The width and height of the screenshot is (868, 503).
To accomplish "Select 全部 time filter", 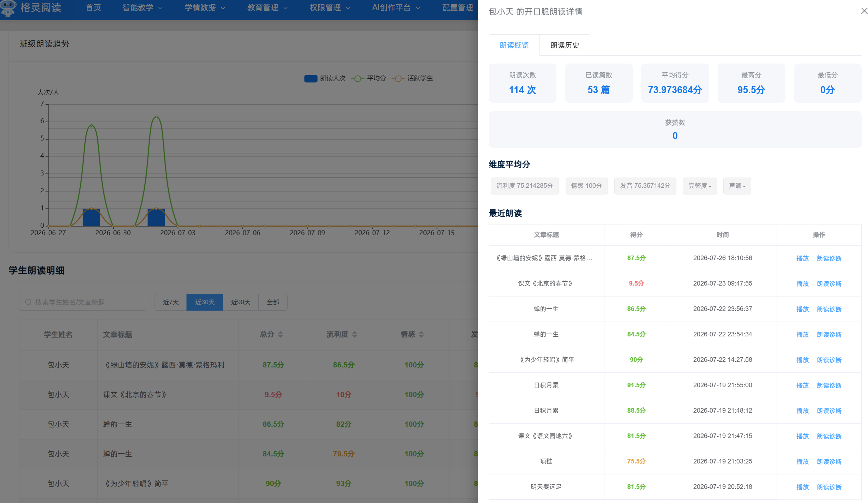I will coord(273,302).
